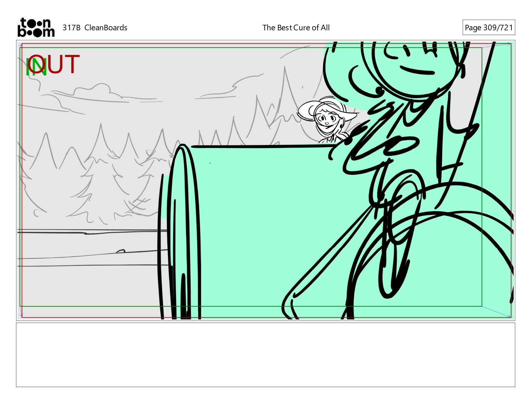The width and height of the screenshot is (532, 411).
Task: Select the title 'The Best Cure of All'
Action: 296,28
